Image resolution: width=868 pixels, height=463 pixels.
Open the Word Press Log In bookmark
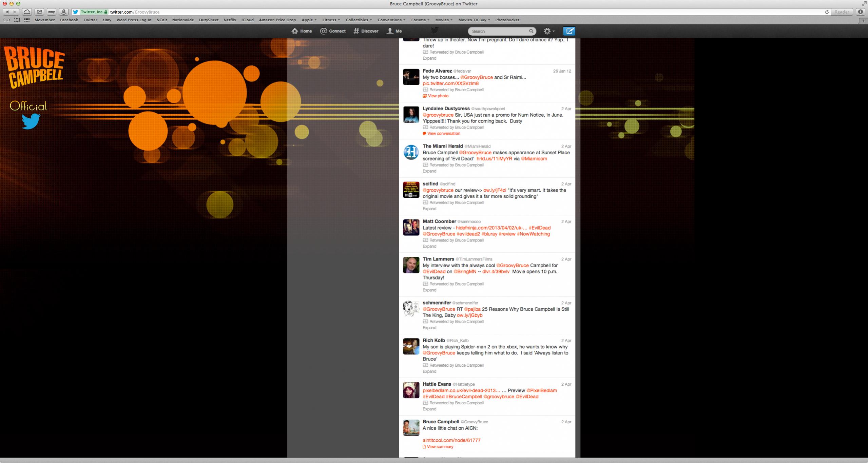point(134,20)
